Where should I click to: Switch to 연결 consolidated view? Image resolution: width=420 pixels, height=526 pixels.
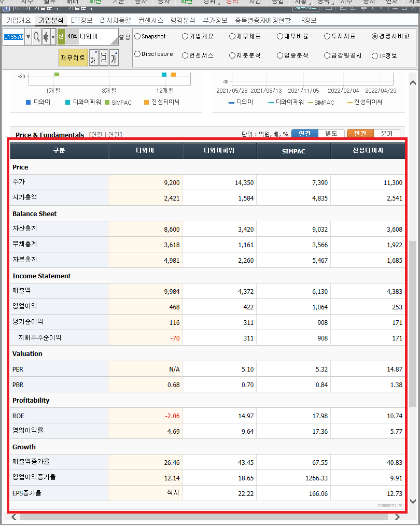tap(305, 134)
